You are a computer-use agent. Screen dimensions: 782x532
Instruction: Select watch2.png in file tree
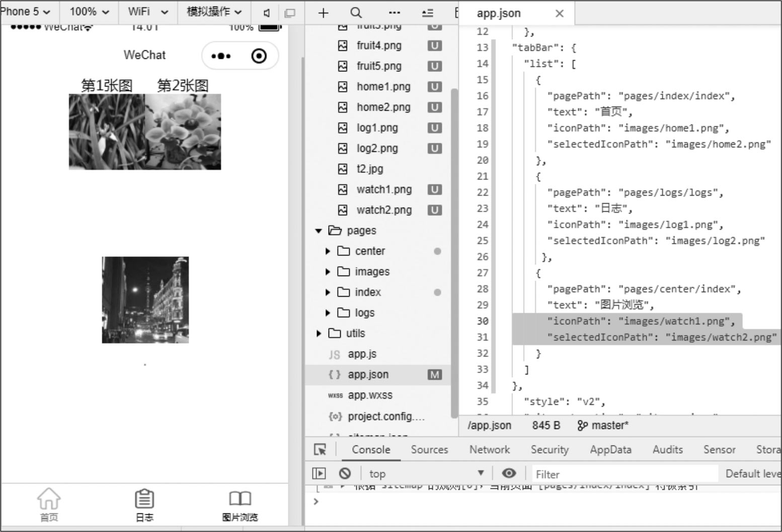(384, 211)
